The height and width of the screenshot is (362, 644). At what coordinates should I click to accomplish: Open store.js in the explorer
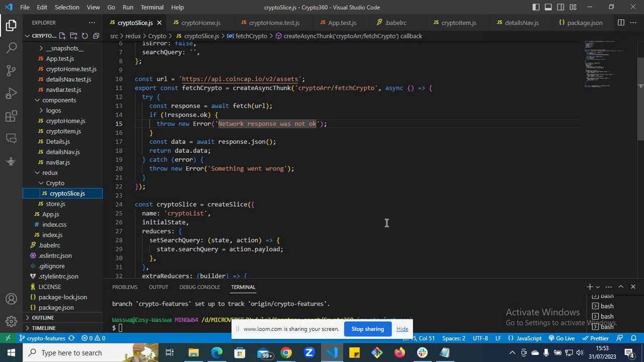55,204
